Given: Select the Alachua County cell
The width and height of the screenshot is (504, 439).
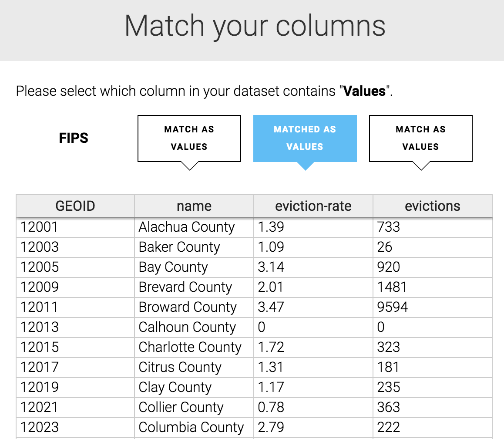Looking at the screenshot, I should click(x=187, y=227).
